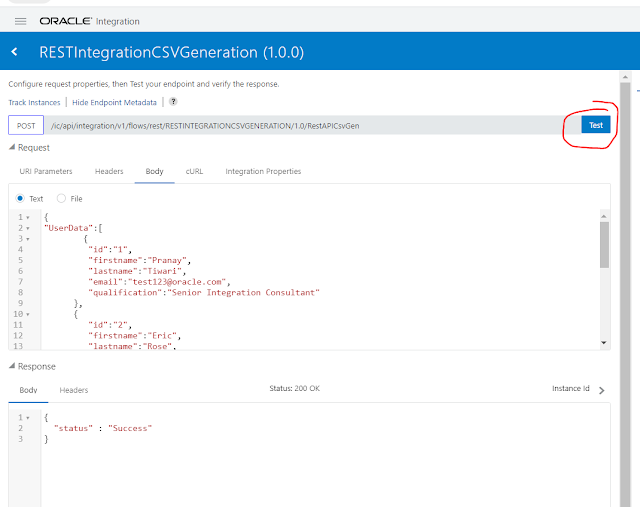Click the Instance Id label
640x507 pixels.
coord(571,389)
